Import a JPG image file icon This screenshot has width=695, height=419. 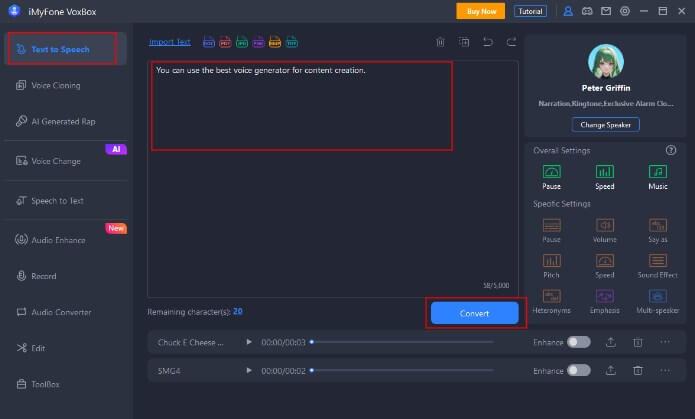242,42
